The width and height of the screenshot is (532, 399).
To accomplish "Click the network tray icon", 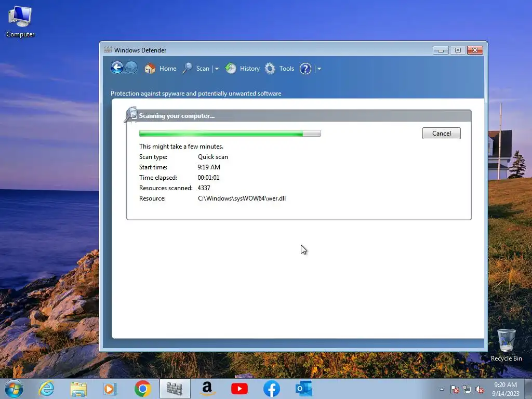I will point(467,389).
